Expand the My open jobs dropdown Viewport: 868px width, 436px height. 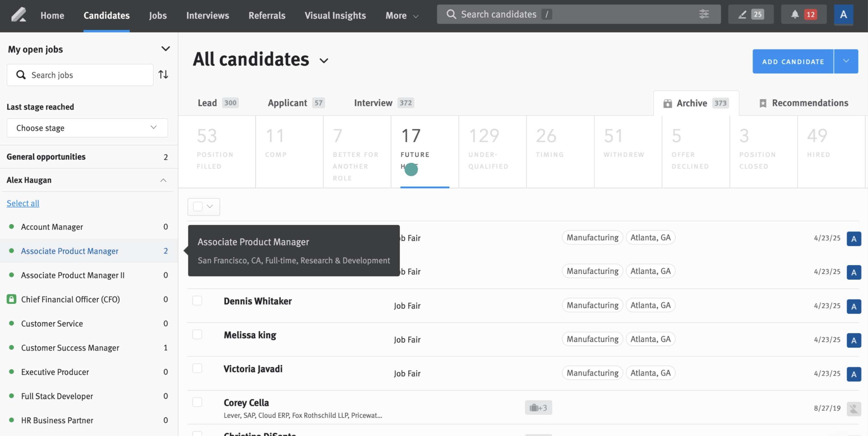pyautogui.click(x=165, y=49)
